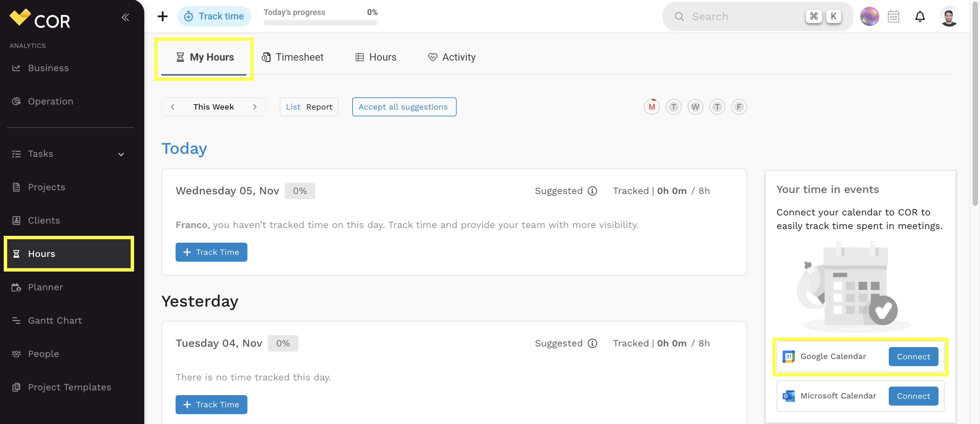Connect Google Calendar
This screenshot has height=424, width=980.
(x=913, y=357)
